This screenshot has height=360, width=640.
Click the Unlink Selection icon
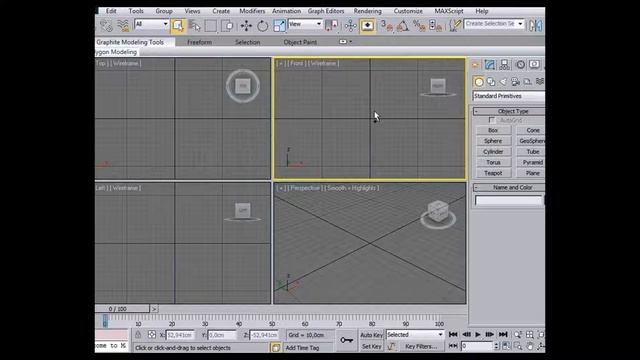point(106,26)
